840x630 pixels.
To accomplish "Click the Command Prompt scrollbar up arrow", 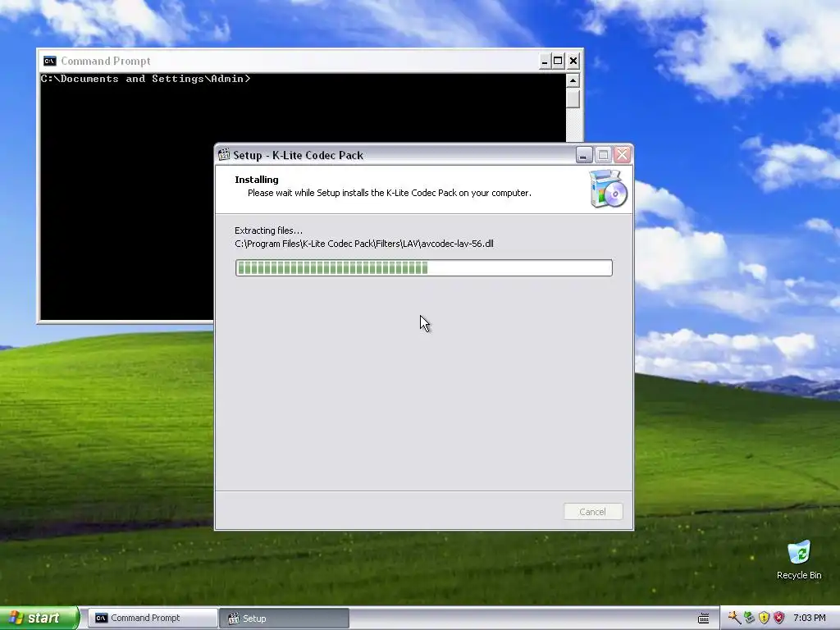I will 573,80.
